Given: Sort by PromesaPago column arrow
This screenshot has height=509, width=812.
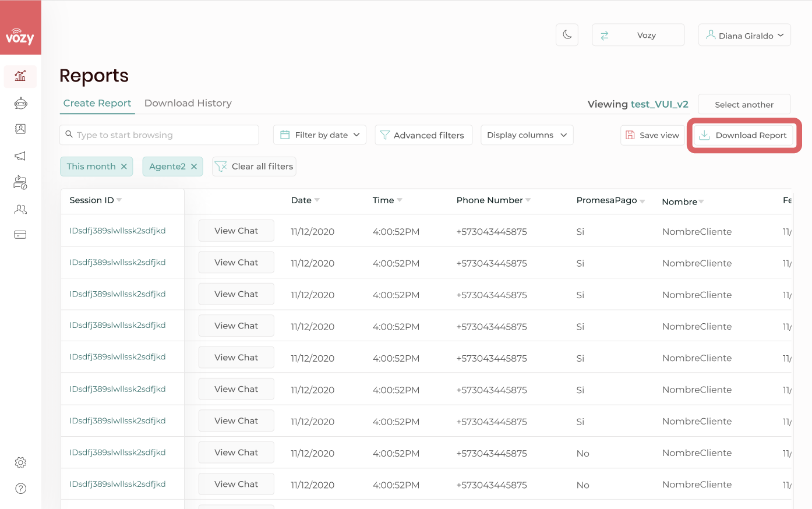Looking at the screenshot, I should click(642, 202).
